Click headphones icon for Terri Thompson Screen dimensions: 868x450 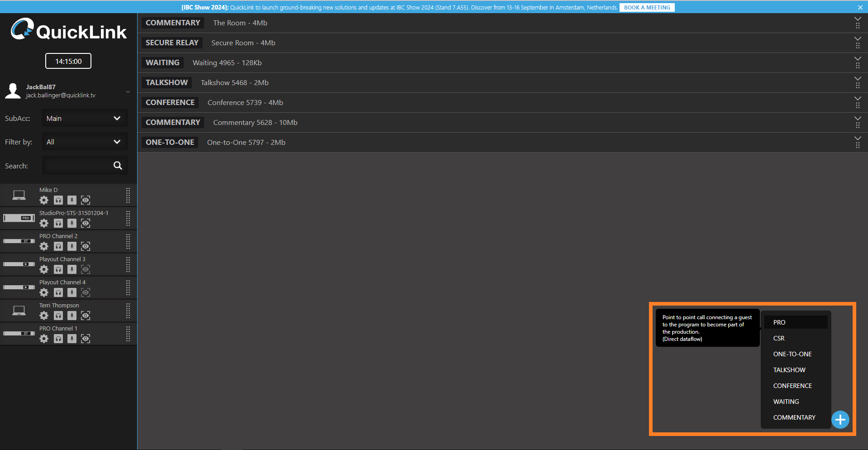tap(58, 316)
